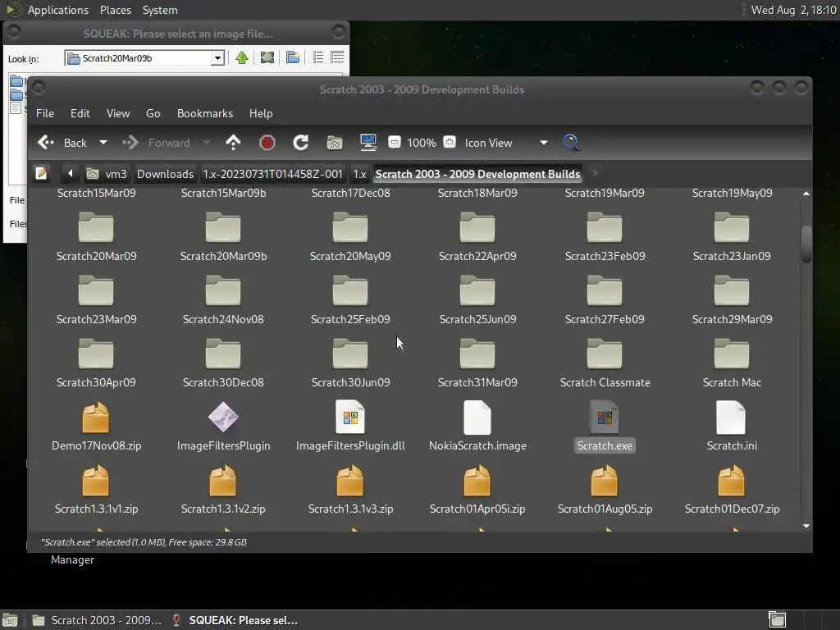Screen dimensions: 840x630
Task: Open the Places menu in top panel
Action: pyautogui.click(x=115, y=10)
